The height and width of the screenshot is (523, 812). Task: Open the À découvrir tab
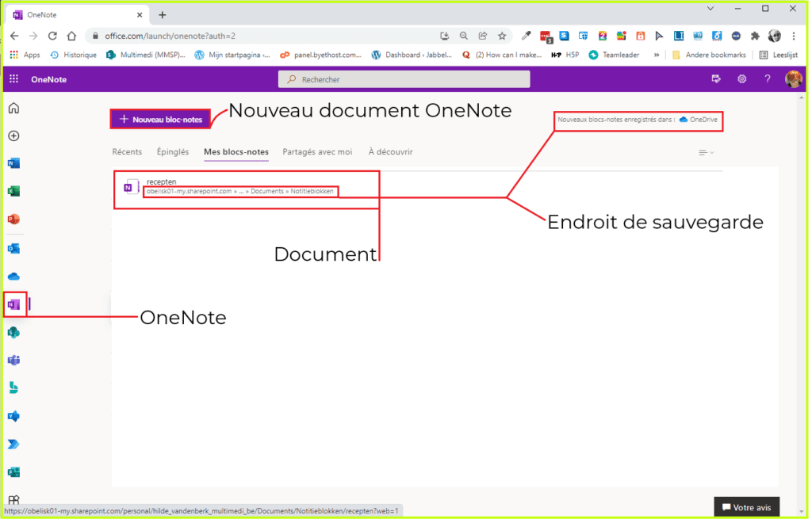(x=390, y=152)
